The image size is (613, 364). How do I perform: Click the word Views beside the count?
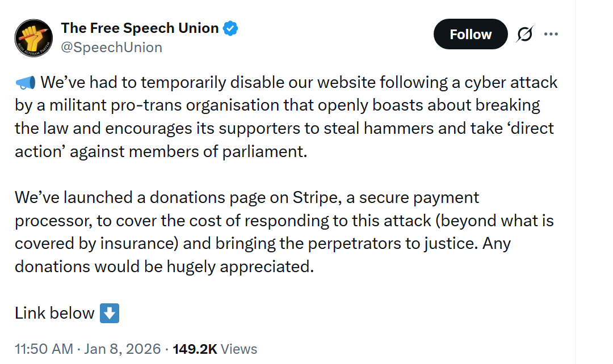point(239,349)
